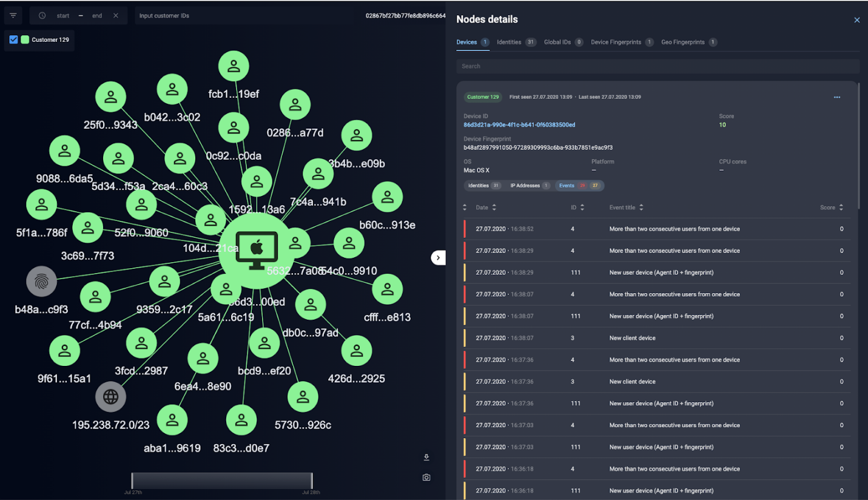This screenshot has width=868, height=500.
Task: Open Device ID link 86d3d21a-990e-4f1c-b641-0f60383500ed
Action: click(x=519, y=125)
